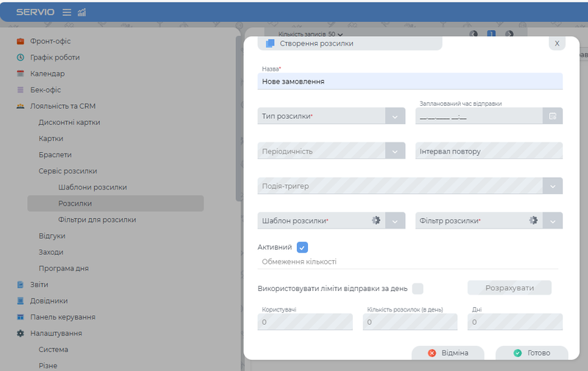The width and height of the screenshot is (588, 371).
Task: Click the chart icon next to hamburger menu
Action: [x=81, y=12]
